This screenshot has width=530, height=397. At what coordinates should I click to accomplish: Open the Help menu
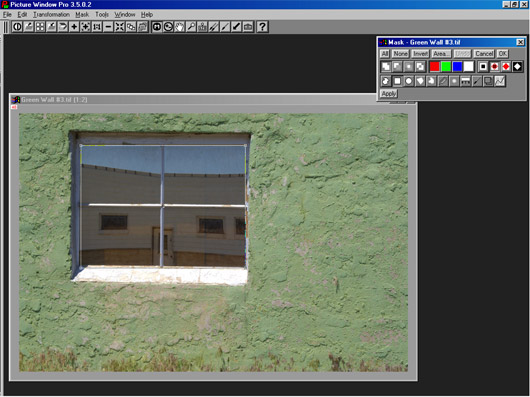(x=147, y=15)
